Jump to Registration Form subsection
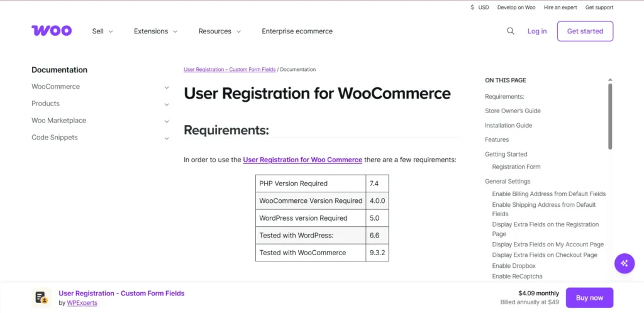Screen dimensions: 644x313 (516, 167)
